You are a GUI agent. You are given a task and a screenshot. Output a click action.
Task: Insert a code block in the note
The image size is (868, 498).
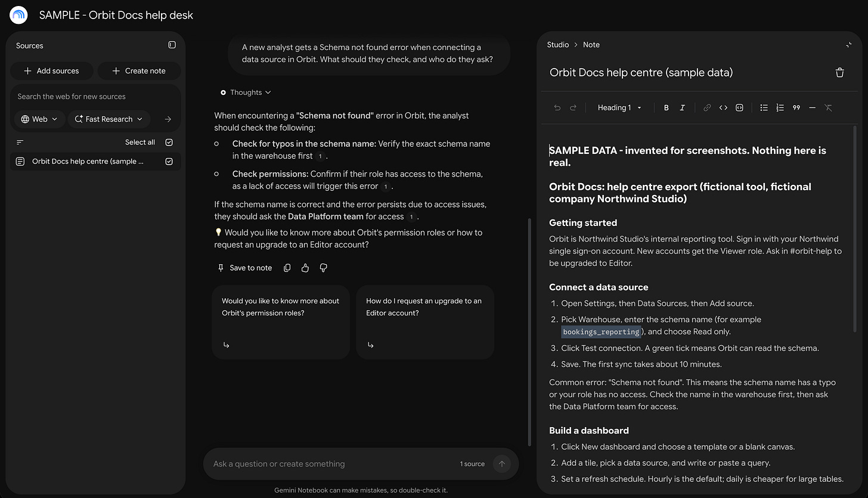(739, 108)
